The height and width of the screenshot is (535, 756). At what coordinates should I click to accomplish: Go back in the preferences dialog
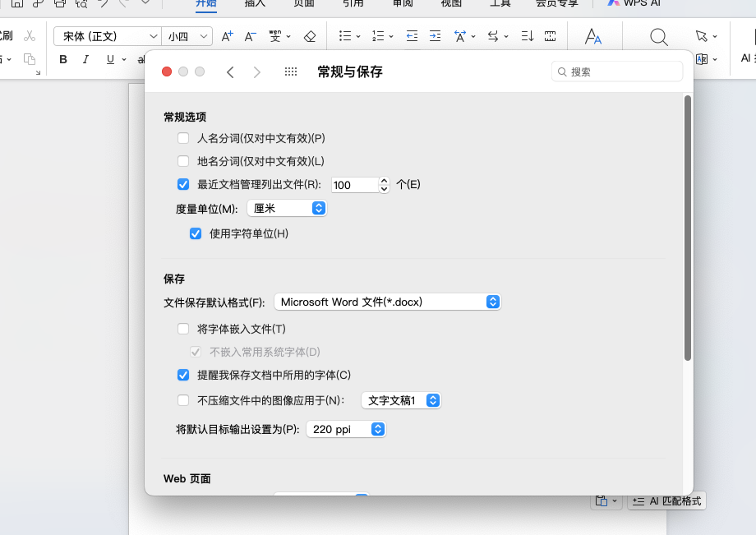click(230, 72)
